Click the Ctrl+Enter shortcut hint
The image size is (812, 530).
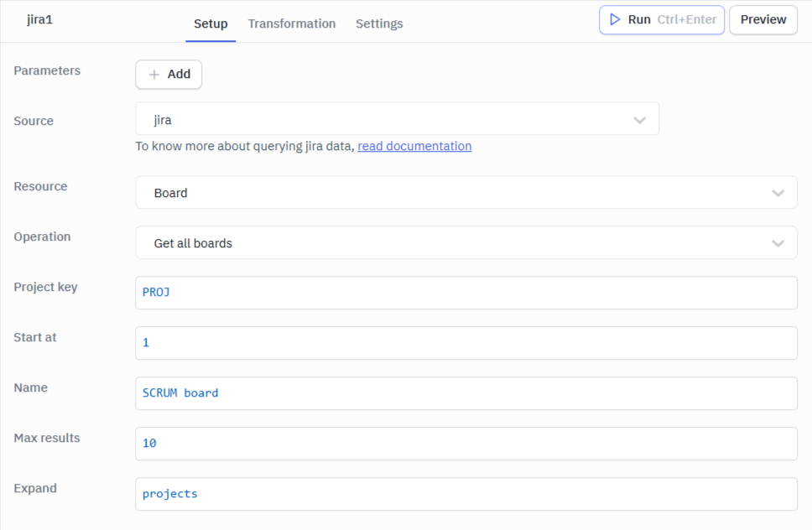687,19
